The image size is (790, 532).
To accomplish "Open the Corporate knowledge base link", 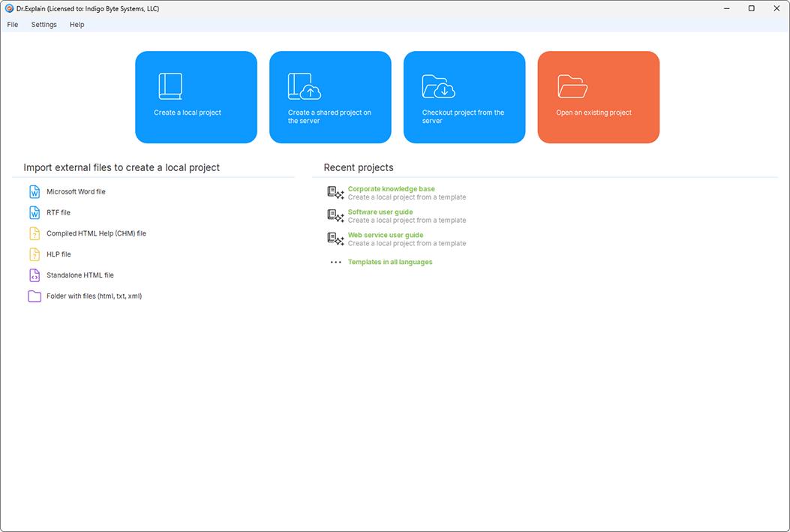I will (391, 189).
